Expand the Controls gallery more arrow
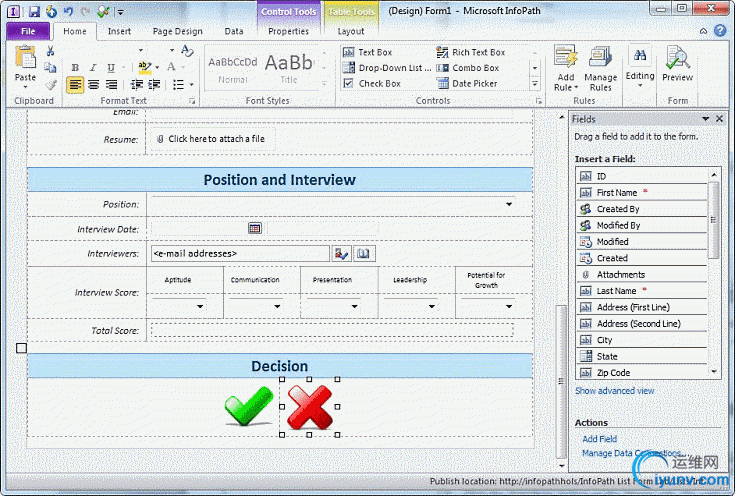The width and height of the screenshot is (735, 496). 535,84
